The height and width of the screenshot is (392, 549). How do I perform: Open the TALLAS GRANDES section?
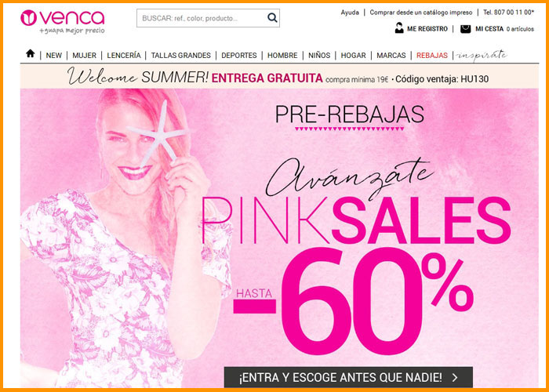click(181, 56)
